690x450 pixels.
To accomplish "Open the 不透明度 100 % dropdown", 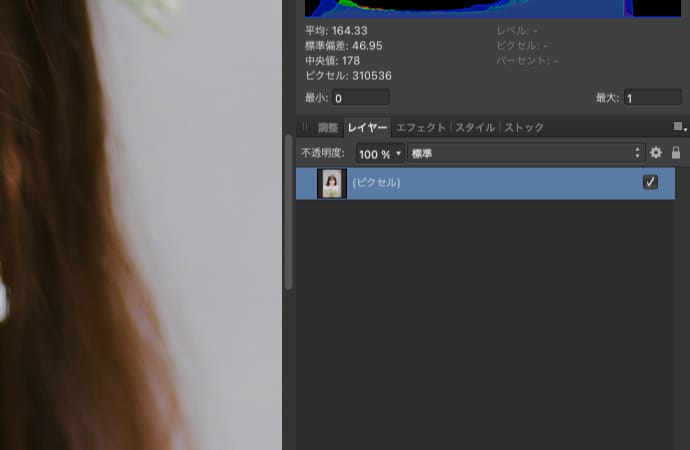I will [x=380, y=154].
